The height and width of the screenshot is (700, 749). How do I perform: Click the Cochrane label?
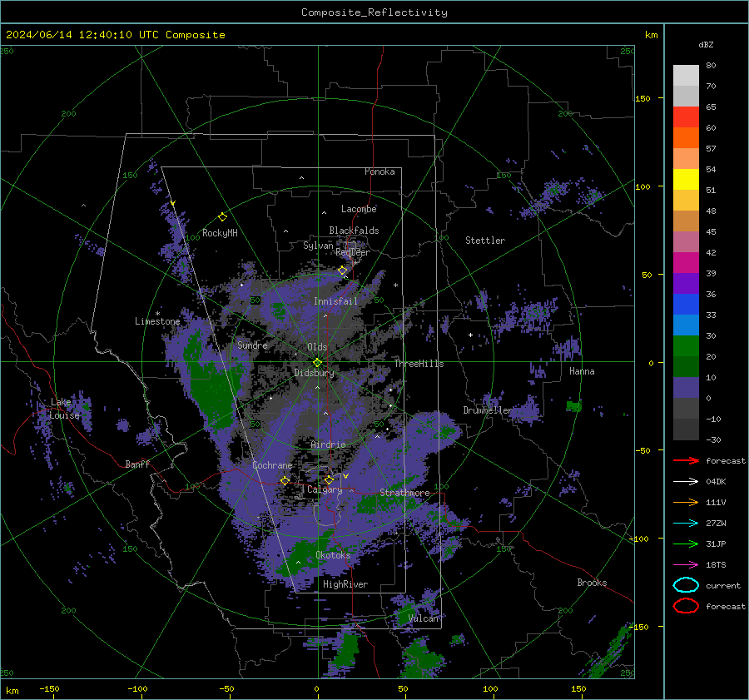pos(272,465)
